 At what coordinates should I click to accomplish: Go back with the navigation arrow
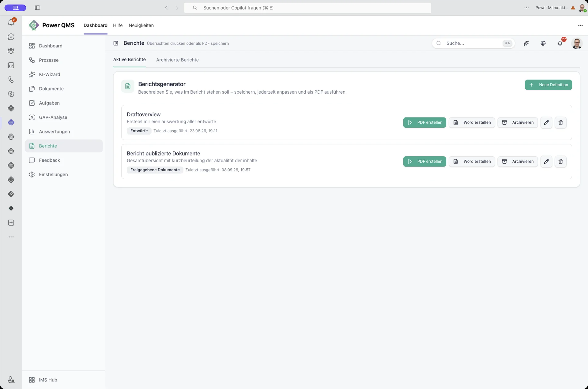[166, 8]
